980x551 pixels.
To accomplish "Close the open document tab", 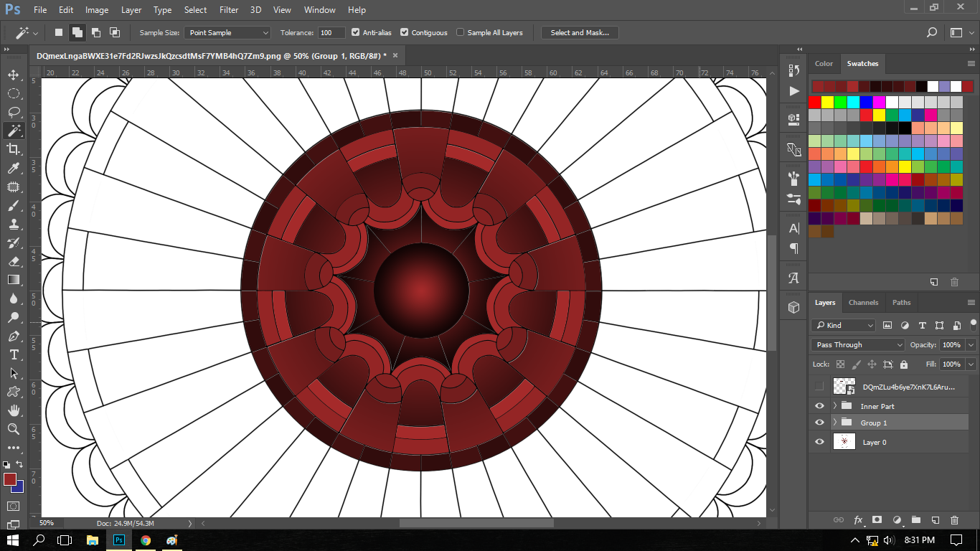I will pos(395,55).
